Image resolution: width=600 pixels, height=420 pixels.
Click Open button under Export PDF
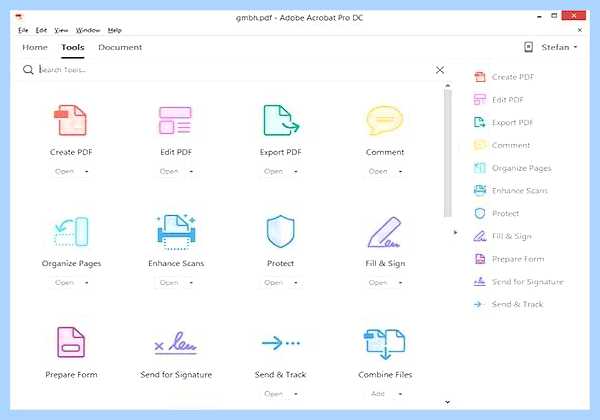click(274, 171)
